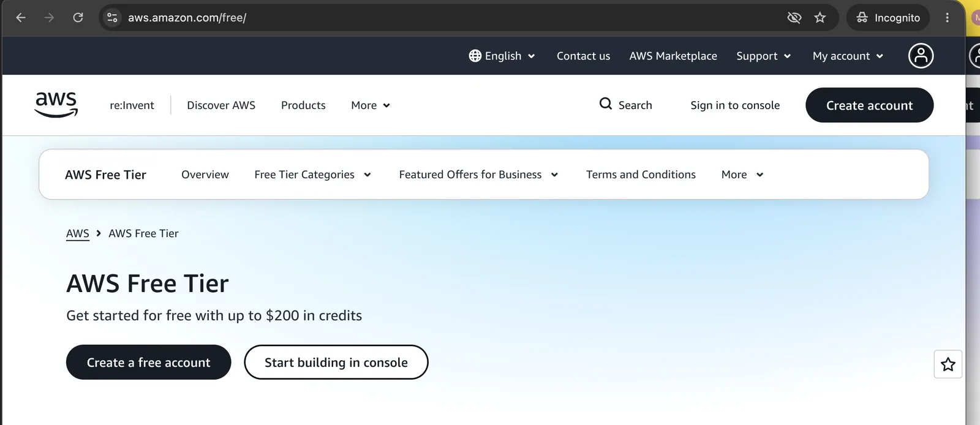Click the magnifying glass search icon
The height and width of the screenshot is (425, 980).
point(606,104)
